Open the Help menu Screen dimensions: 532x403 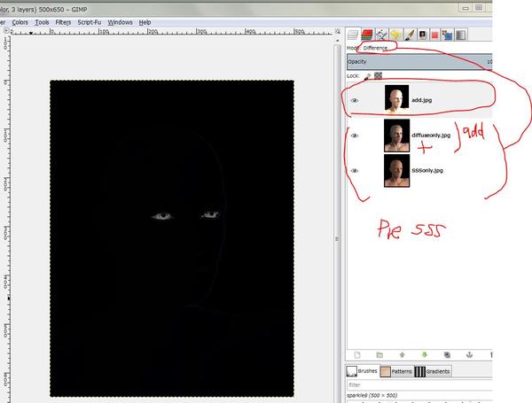145,22
